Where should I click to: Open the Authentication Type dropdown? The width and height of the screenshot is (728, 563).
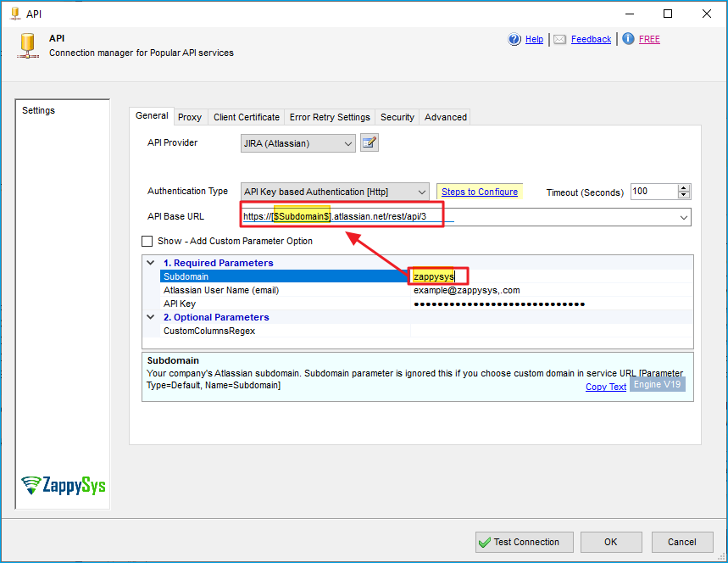422,192
